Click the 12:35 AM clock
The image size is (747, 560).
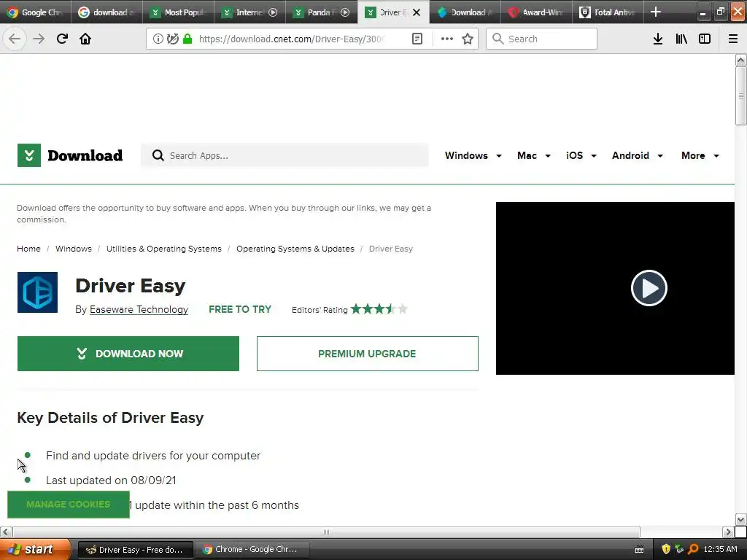click(x=720, y=549)
